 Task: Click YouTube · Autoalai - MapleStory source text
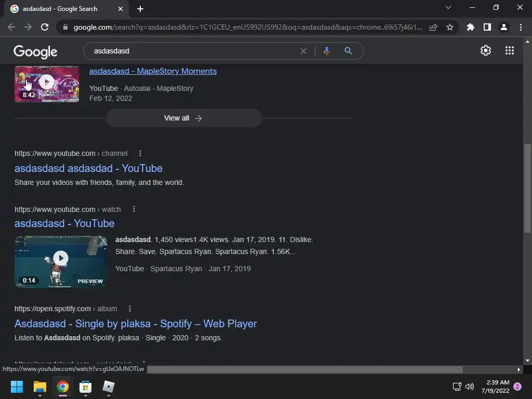click(141, 88)
